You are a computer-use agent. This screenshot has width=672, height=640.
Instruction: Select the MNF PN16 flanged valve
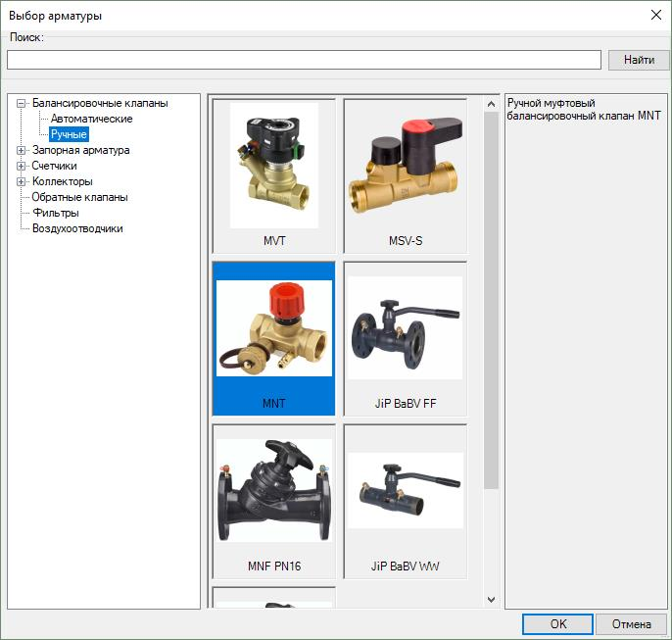tap(274, 502)
